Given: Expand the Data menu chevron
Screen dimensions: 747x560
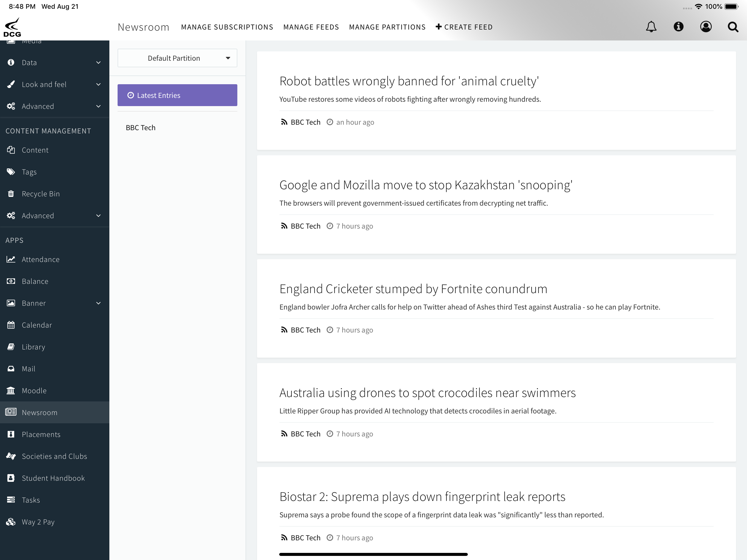Looking at the screenshot, I should tap(98, 63).
